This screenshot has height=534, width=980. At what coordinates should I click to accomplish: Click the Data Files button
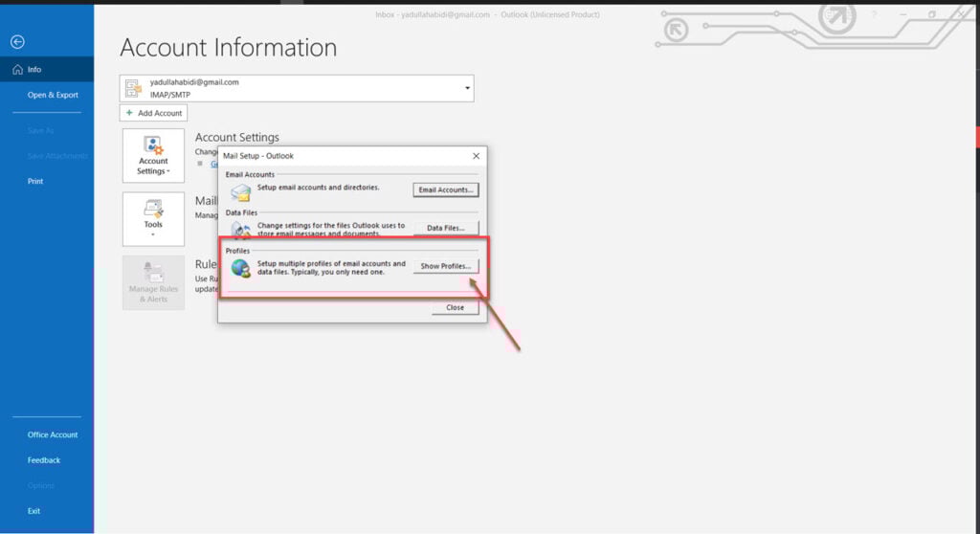coord(446,228)
